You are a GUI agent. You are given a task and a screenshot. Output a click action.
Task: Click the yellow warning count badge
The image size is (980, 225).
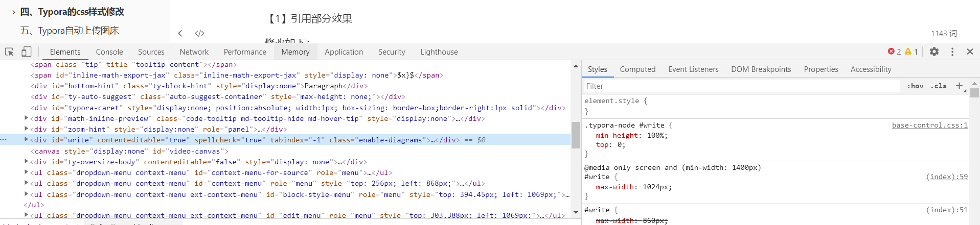point(911,52)
